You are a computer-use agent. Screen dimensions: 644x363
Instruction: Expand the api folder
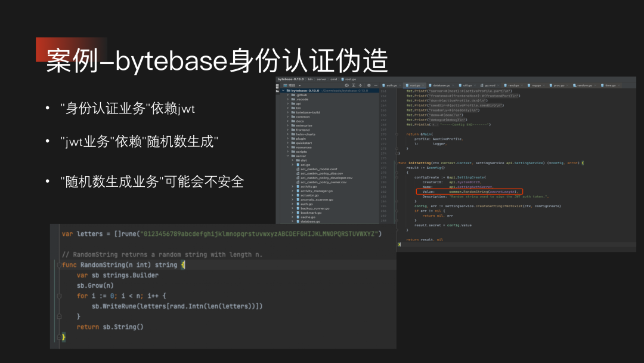coord(288,104)
